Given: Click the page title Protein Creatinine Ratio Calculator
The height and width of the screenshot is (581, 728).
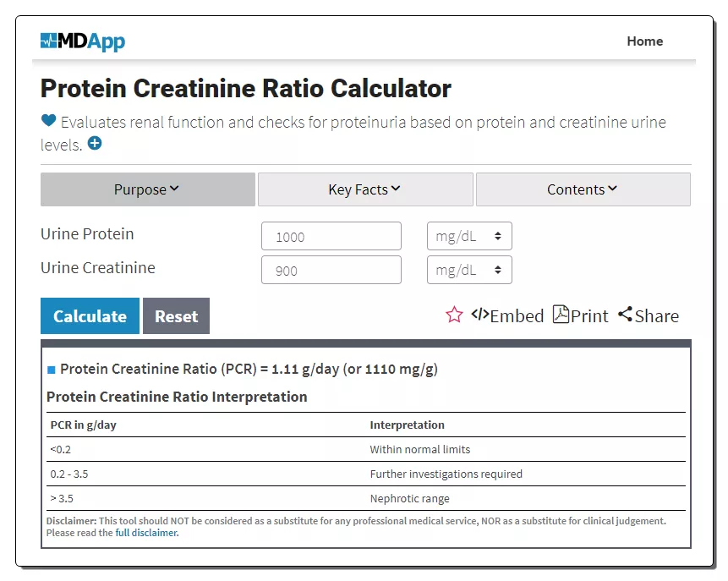Looking at the screenshot, I should (x=245, y=88).
